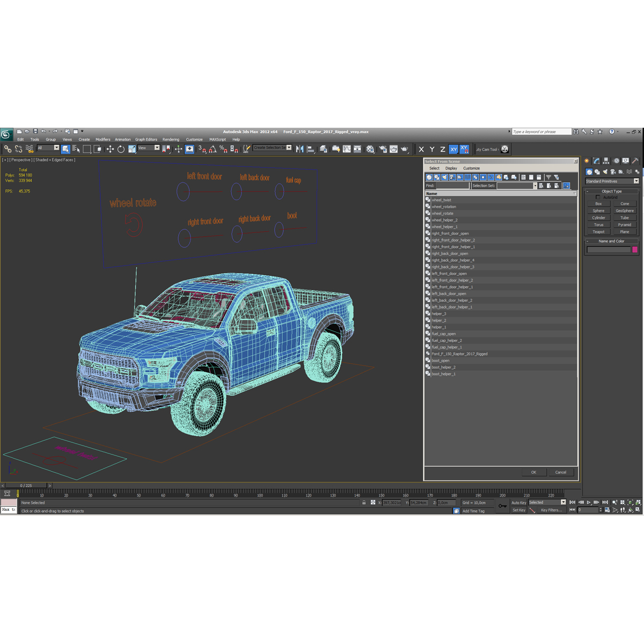Click the Select and Link chain icon
This screenshot has width=644, height=644.
[x=8, y=149]
